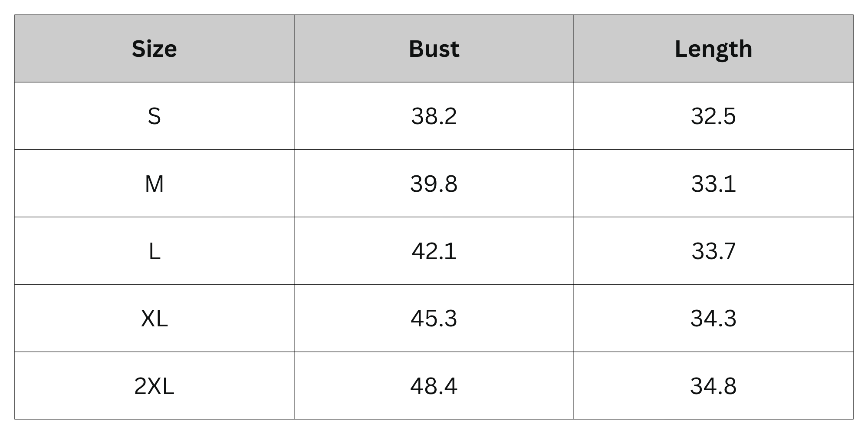
Task: Select the S size cell
Action: tap(155, 116)
